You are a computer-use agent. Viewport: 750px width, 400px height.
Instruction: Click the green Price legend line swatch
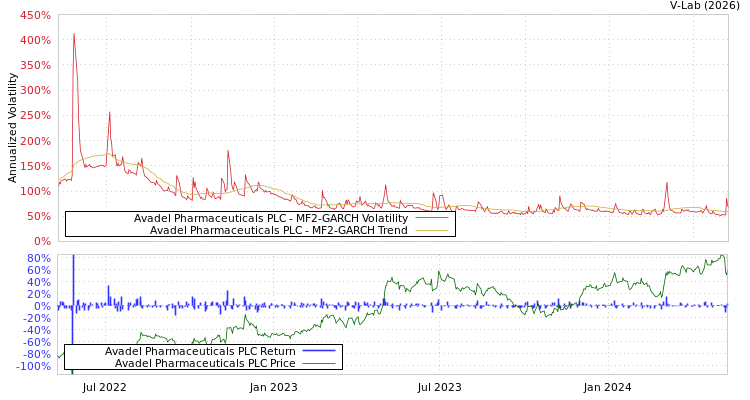[x=318, y=363]
